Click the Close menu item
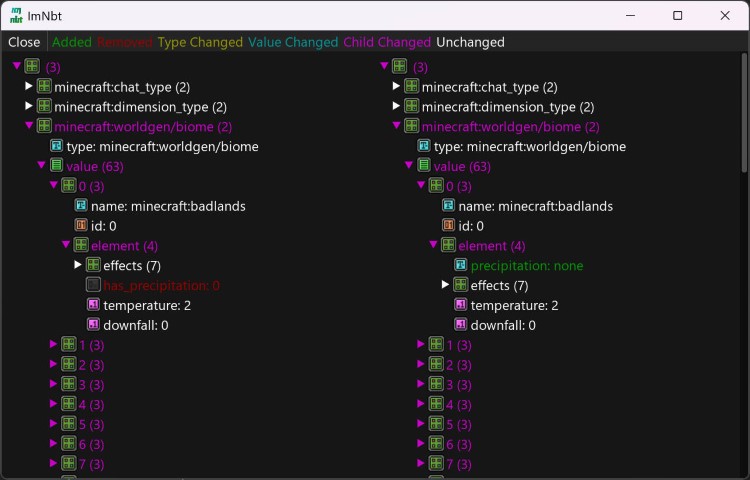Image resolution: width=750 pixels, height=480 pixels. pyautogui.click(x=24, y=42)
